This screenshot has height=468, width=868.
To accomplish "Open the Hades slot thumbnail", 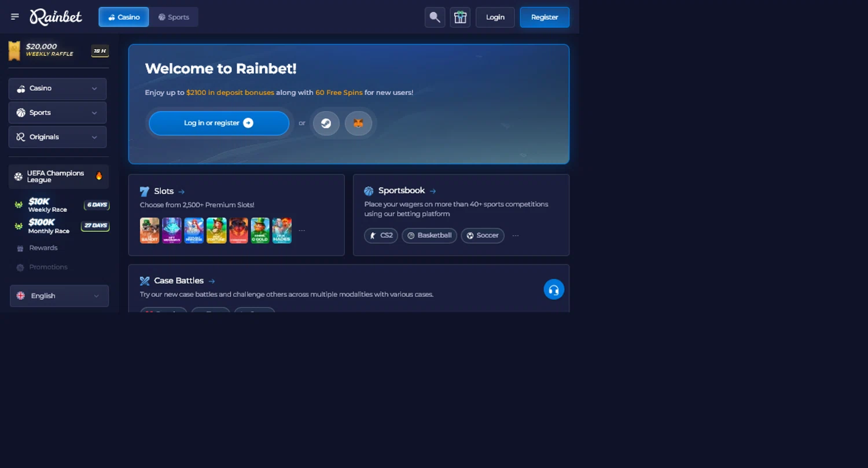I will point(282,230).
